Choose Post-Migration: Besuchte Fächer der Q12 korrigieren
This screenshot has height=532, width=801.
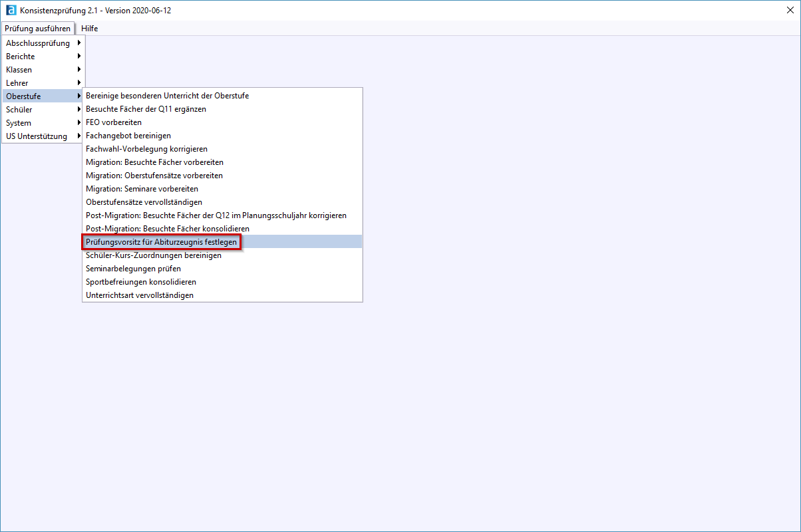222,215
